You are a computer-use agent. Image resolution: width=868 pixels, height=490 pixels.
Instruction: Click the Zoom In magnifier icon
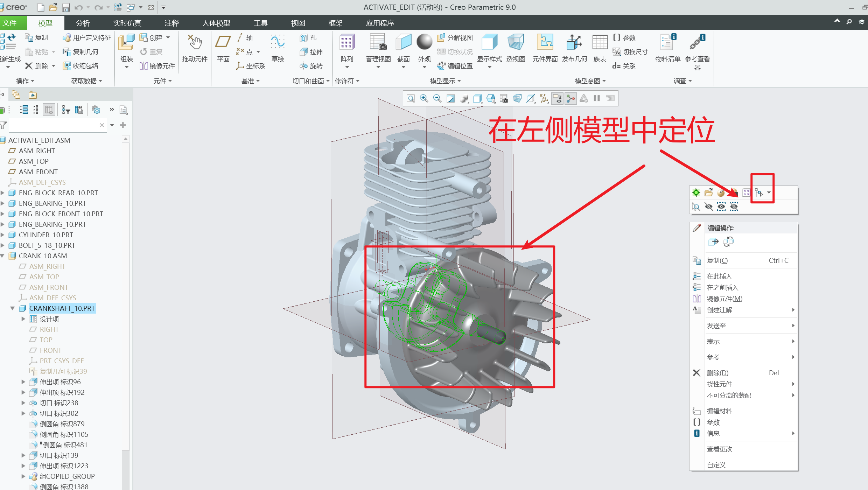tap(424, 98)
